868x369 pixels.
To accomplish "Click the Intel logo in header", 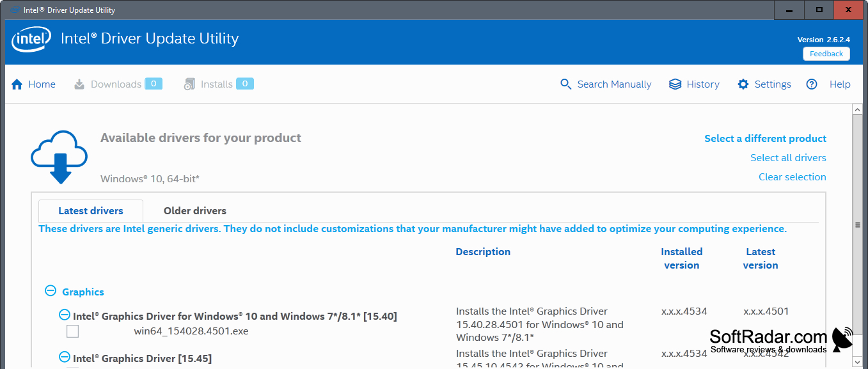I will [x=31, y=40].
